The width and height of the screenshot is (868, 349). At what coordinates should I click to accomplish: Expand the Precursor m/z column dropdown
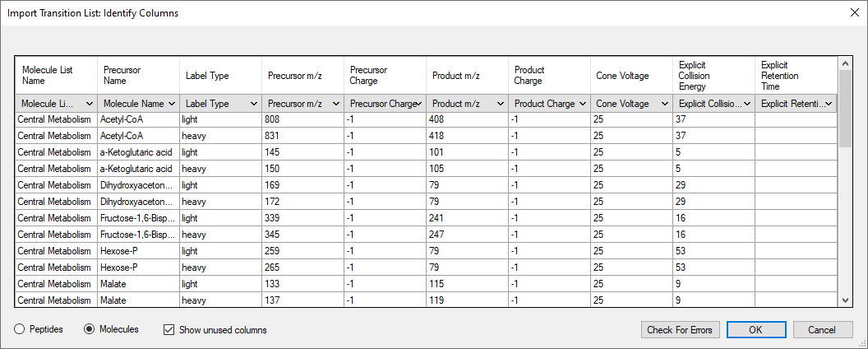[x=302, y=104]
